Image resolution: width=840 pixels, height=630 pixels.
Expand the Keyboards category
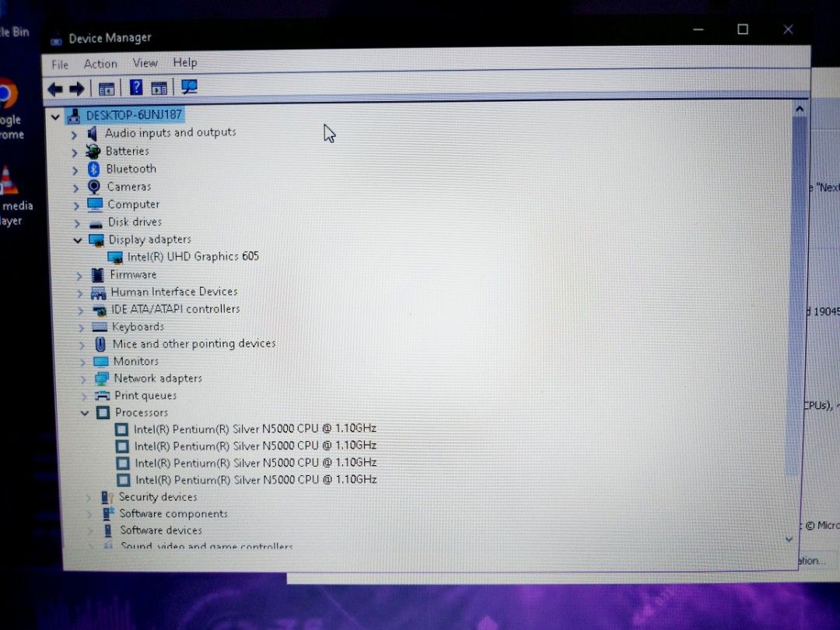[x=81, y=327]
